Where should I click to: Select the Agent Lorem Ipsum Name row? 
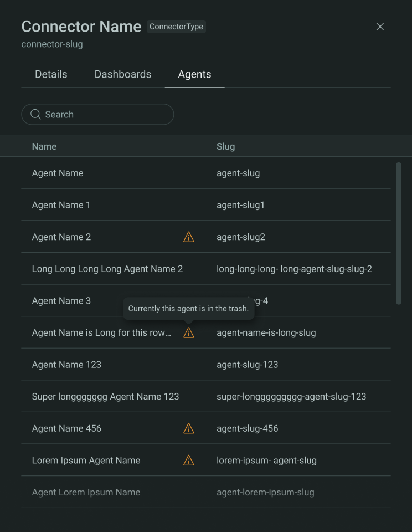(206, 492)
